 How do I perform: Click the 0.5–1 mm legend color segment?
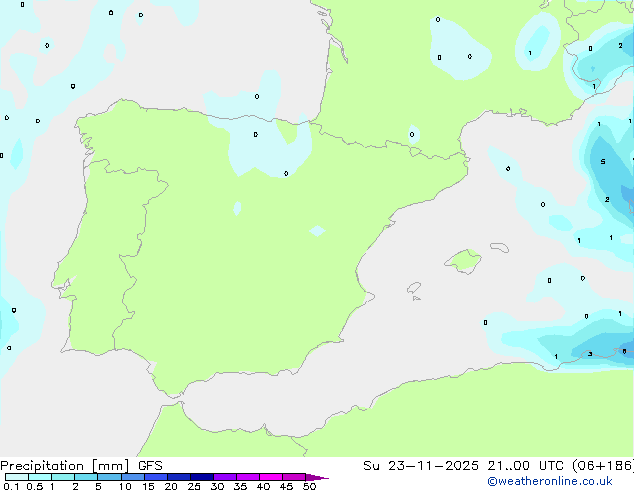[x=40, y=477]
